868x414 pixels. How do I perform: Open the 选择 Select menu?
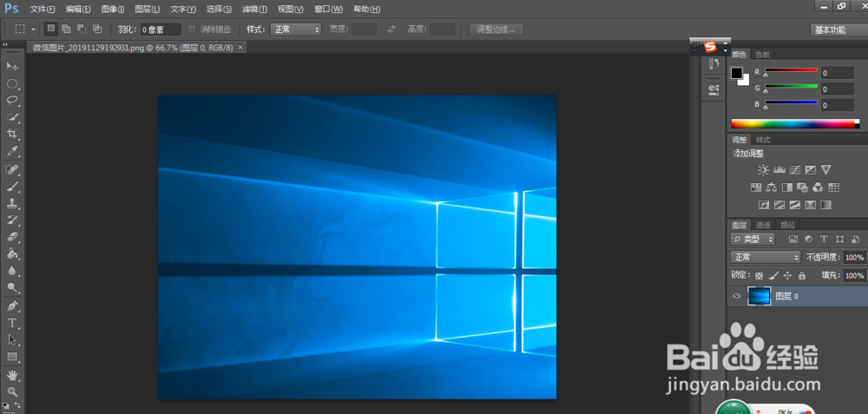click(219, 10)
